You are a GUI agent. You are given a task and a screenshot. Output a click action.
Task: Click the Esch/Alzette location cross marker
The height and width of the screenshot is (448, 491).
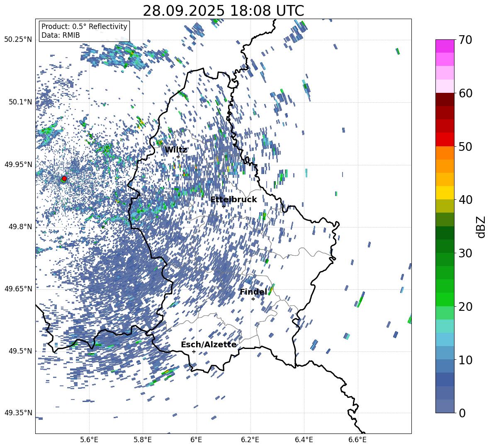point(194,351)
